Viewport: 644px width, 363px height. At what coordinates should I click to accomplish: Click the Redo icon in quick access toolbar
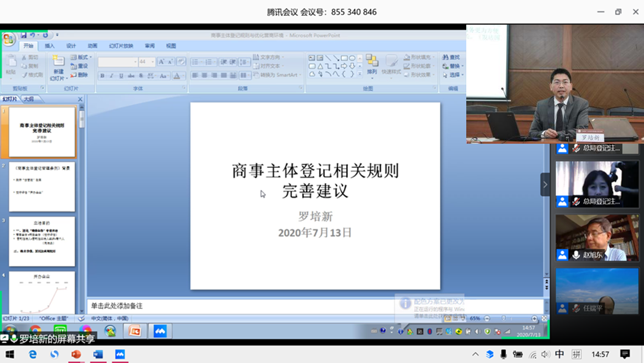[45, 35]
